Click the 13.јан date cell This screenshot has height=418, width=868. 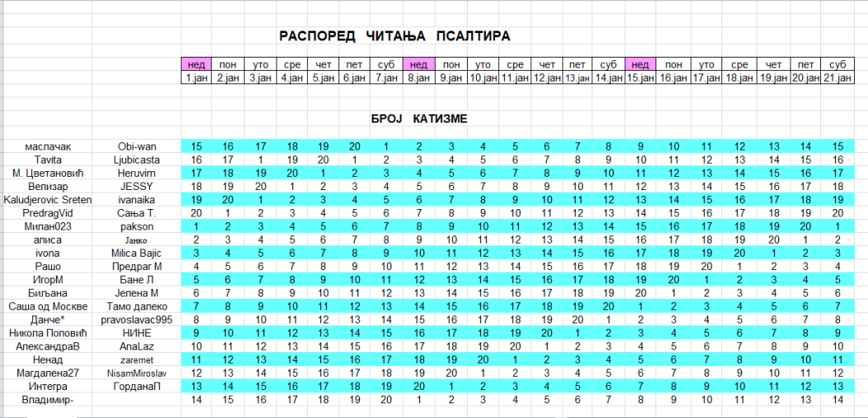point(576,78)
